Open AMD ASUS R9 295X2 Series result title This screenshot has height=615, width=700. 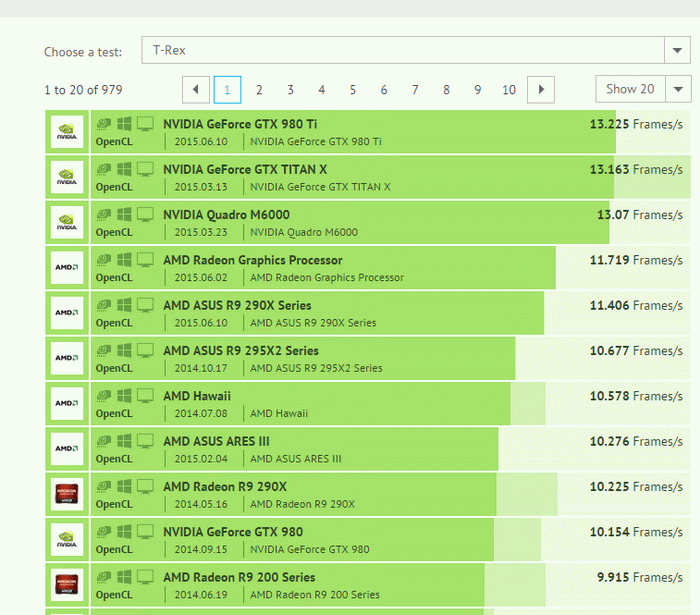click(x=241, y=351)
